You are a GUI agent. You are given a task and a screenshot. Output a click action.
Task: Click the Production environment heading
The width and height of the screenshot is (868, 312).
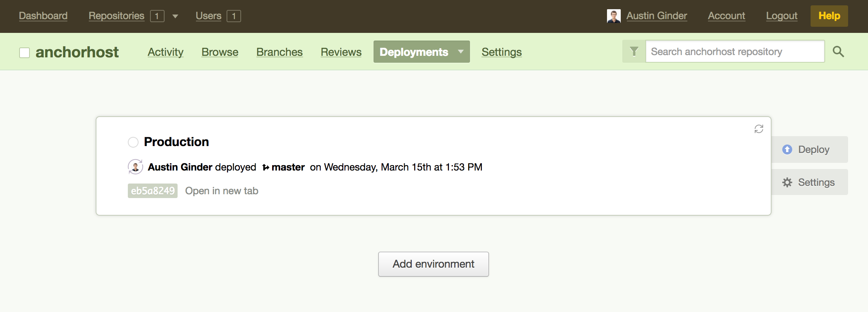176,142
